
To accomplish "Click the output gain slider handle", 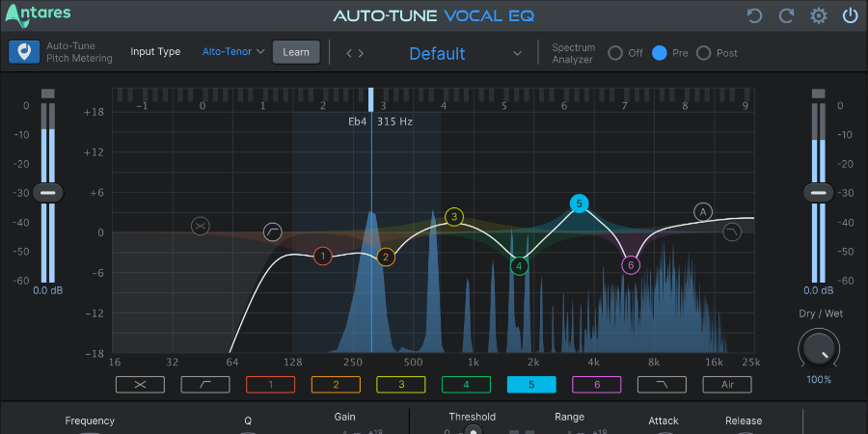I will click(x=819, y=193).
